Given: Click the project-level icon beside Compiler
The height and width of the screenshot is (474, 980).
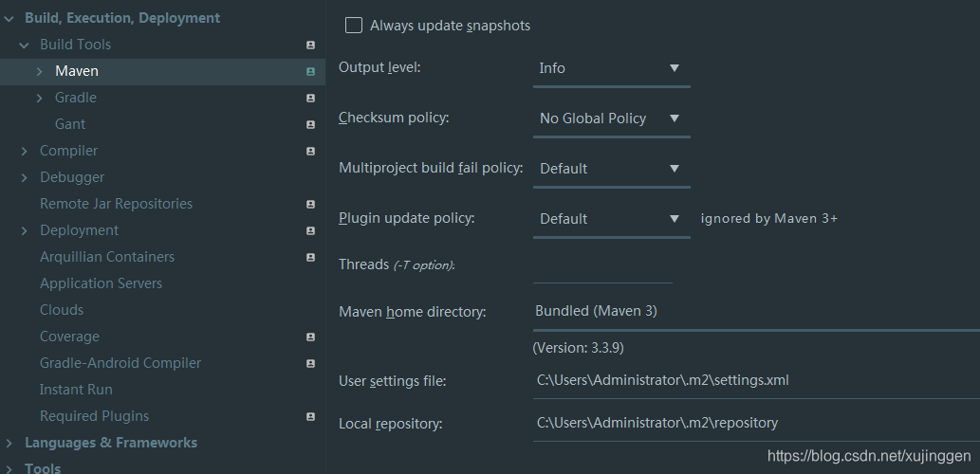Looking at the screenshot, I should pos(310,151).
